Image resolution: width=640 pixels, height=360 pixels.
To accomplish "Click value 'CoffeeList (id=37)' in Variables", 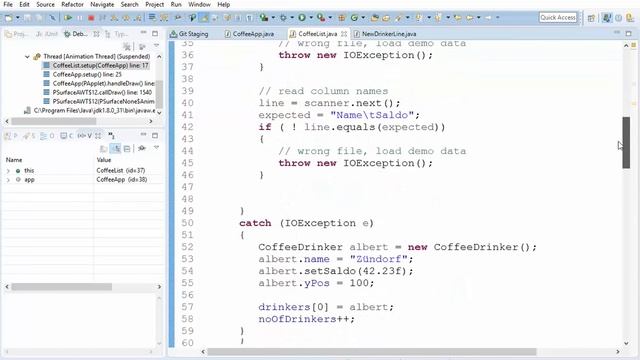I will [120, 171].
